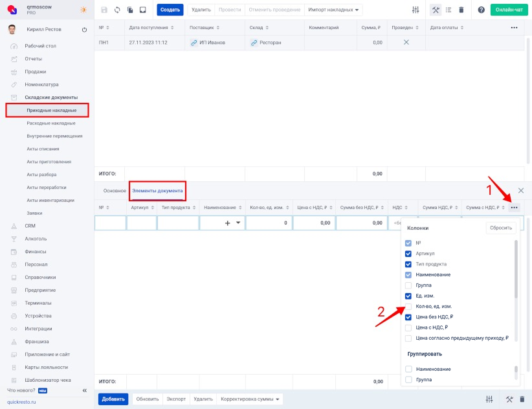
Task: Open the Импорт накладных dropdown
Action: pos(335,10)
